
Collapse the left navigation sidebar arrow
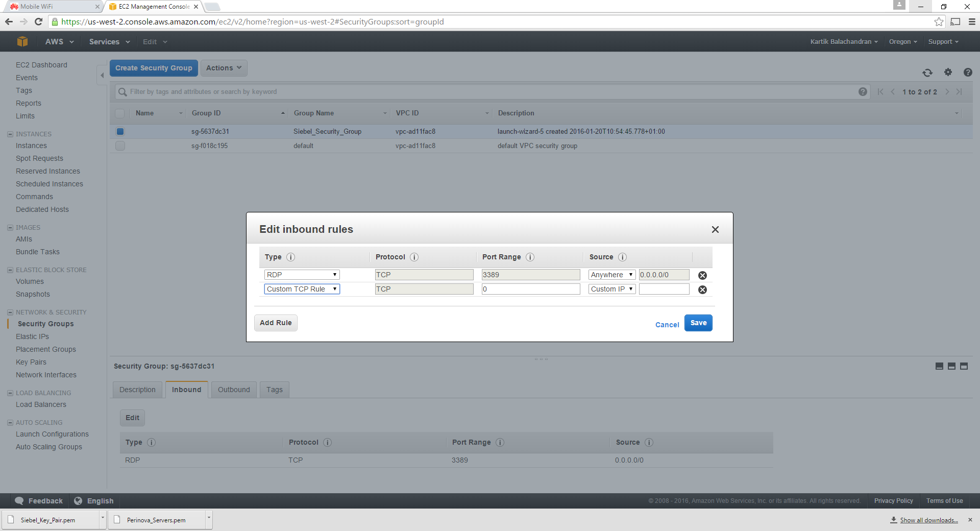click(102, 75)
